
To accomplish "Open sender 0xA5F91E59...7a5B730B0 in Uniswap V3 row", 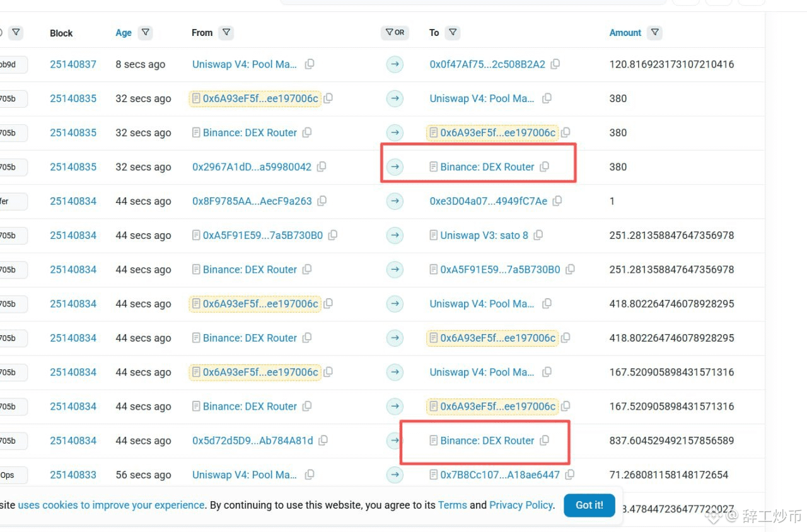I will (263, 235).
